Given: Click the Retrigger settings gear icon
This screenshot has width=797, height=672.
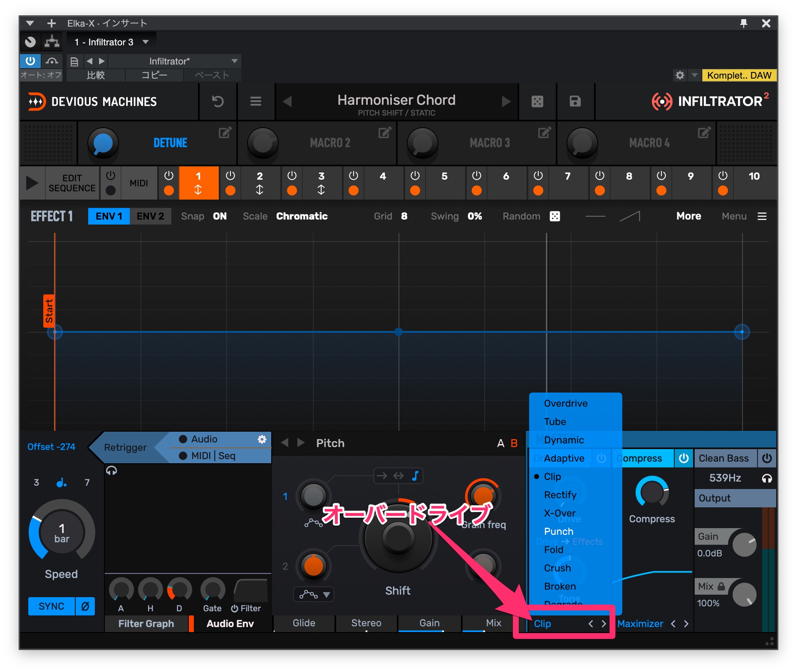Looking at the screenshot, I should tap(262, 439).
